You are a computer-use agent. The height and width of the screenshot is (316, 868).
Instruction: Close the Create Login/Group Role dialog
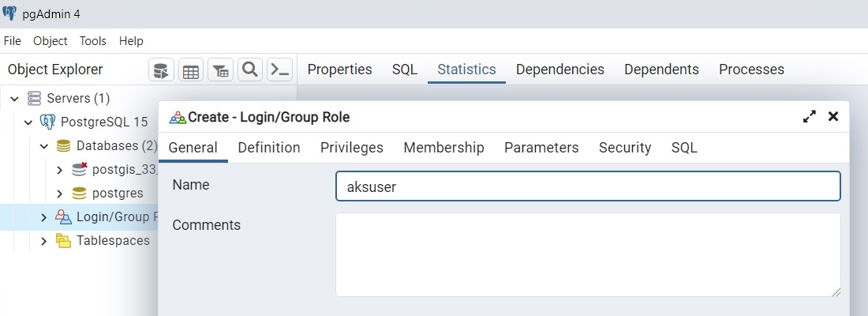(833, 116)
